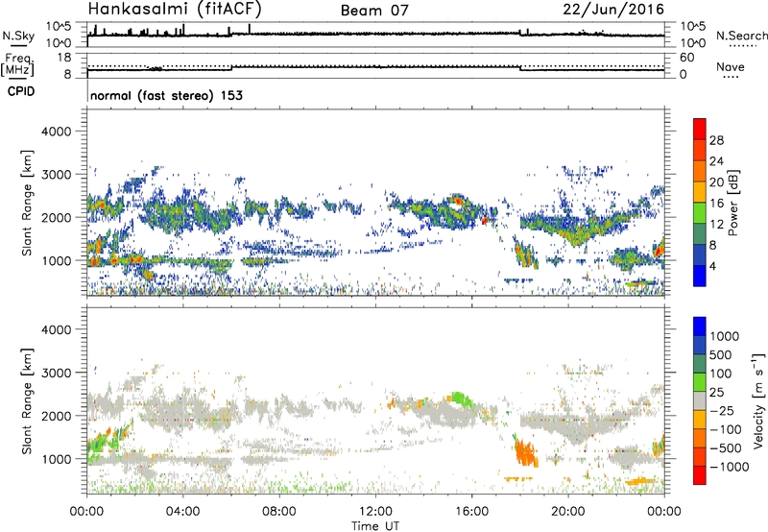Screen dimensions: 768x532
Task: Click the 12:00 time axis tick label
Action: coord(375,512)
